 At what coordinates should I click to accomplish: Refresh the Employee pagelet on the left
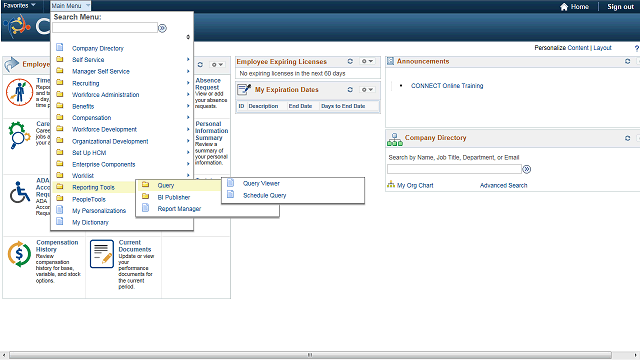click(x=200, y=64)
